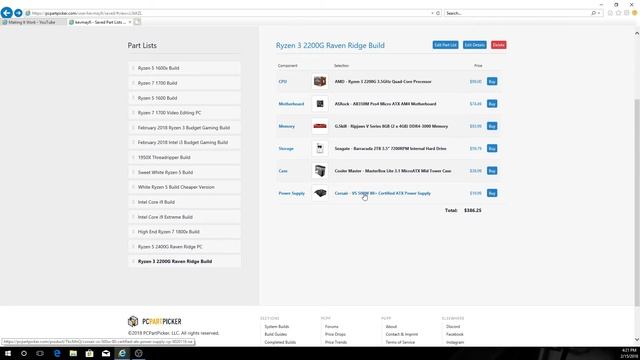Open February 2018 Intel i3 Budget Gaming Build
Viewport: 640px width, 360px height.
coord(184,142)
